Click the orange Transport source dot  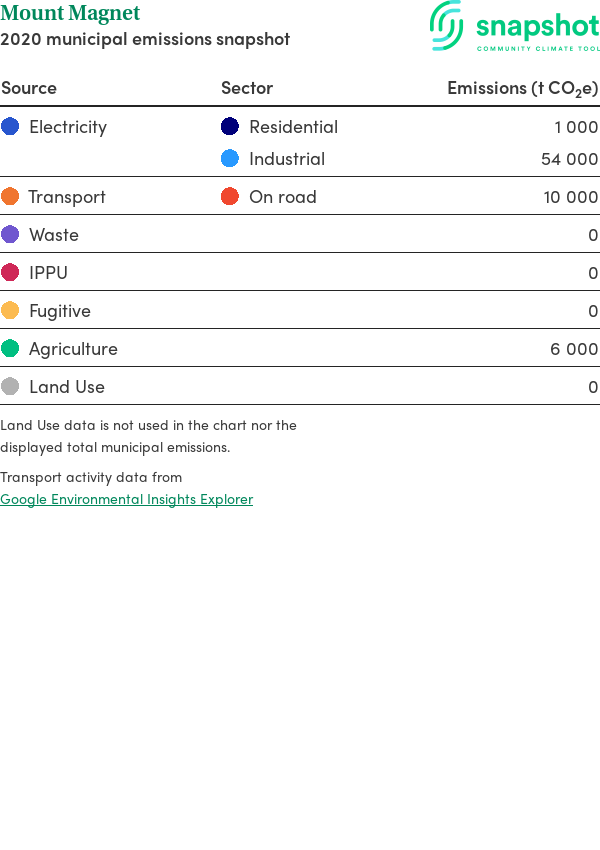pyautogui.click(x=10, y=196)
